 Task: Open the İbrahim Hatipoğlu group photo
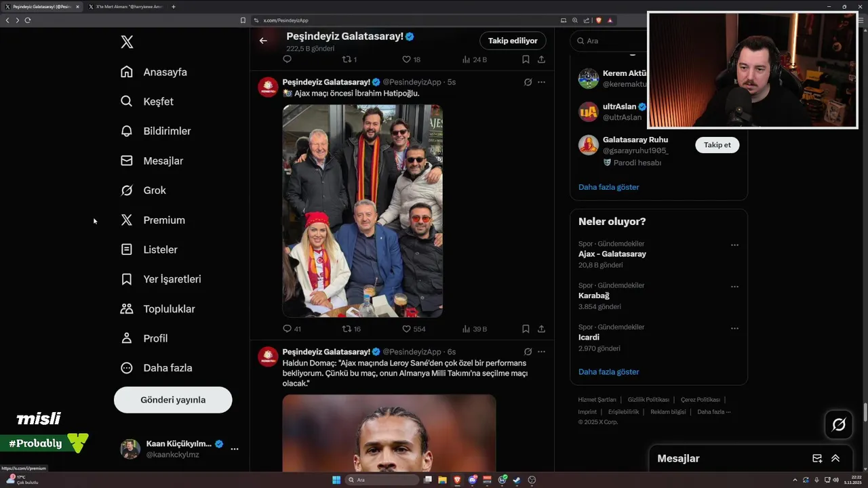(x=363, y=211)
